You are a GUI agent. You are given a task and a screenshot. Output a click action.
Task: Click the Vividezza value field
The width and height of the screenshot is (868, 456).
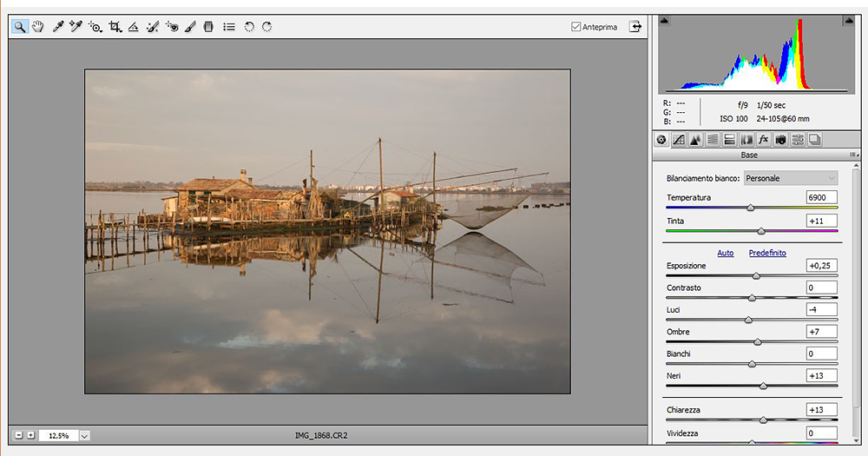coord(821,433)
